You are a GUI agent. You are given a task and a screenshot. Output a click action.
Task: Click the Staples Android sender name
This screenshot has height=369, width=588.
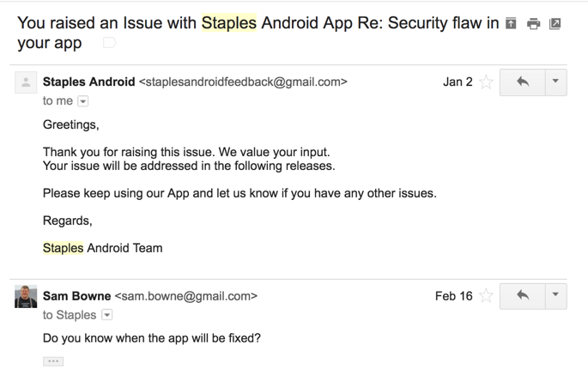88,82
